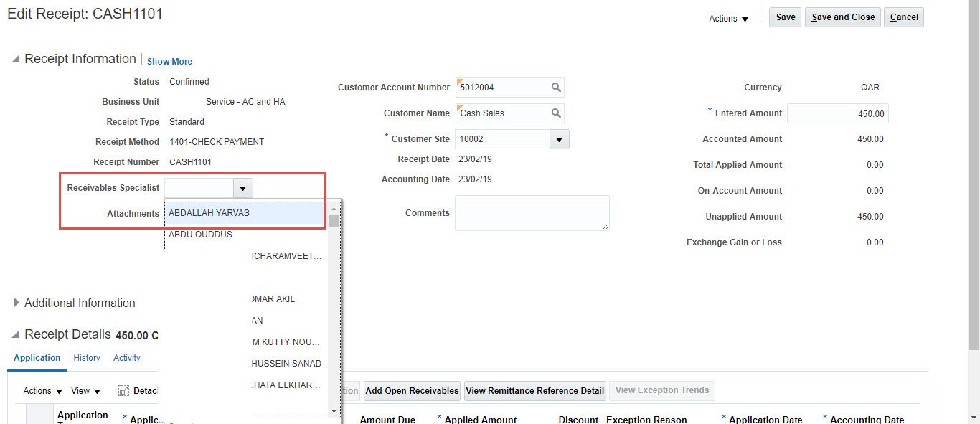The width and height of the screenshot is (980, 424).
Task: Select ABDU QUDDUS from list
Action: point(247,235)
